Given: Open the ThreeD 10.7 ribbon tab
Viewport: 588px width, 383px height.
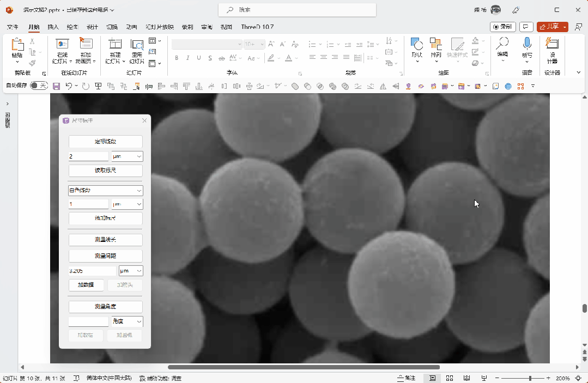Looking at the screenshot, I should (x=257, y=27).
